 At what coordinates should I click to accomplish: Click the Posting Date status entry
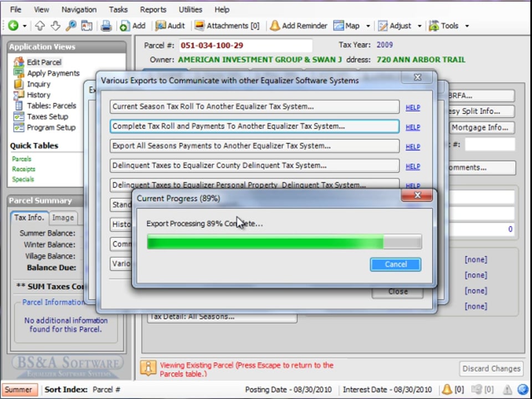288,390
